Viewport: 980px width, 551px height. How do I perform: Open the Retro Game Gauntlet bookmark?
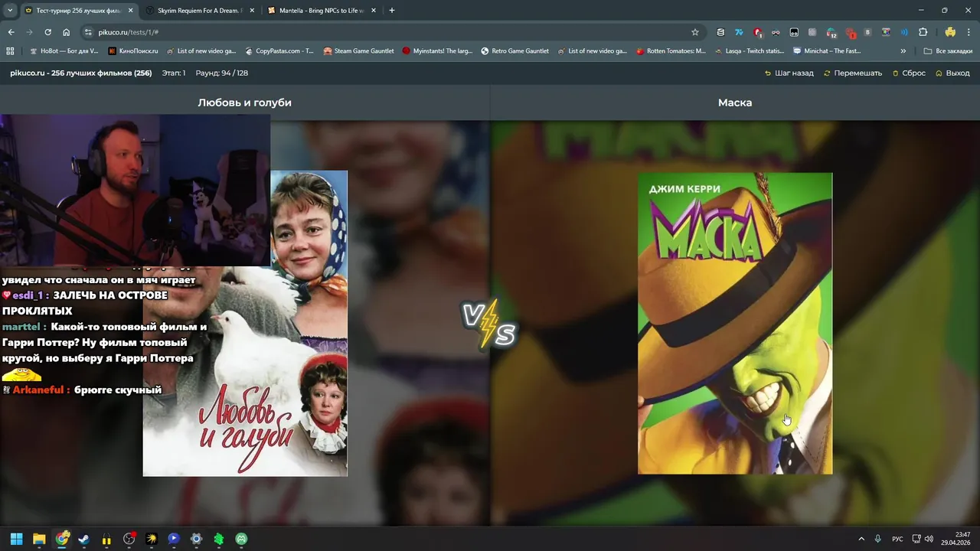coord(515,51)
